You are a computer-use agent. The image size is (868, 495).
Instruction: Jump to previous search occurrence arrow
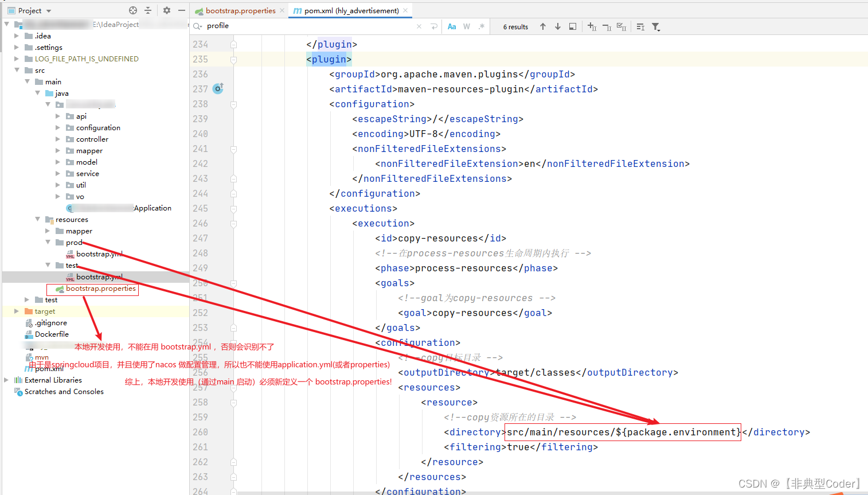(543, 26)
